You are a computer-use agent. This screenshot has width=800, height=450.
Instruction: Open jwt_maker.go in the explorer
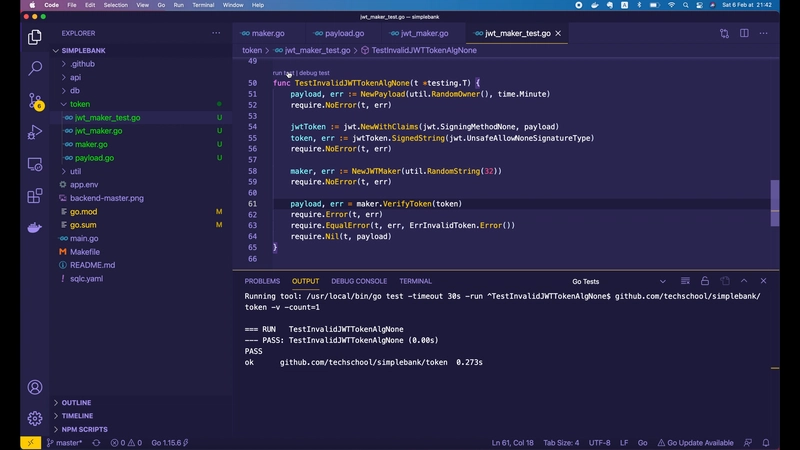pos(99,131)
